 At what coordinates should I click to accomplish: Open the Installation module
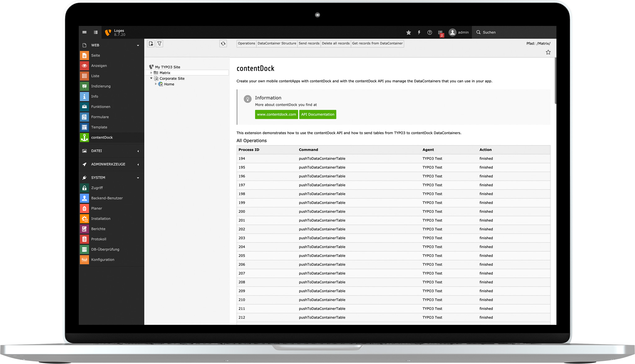tap(111, 219)
